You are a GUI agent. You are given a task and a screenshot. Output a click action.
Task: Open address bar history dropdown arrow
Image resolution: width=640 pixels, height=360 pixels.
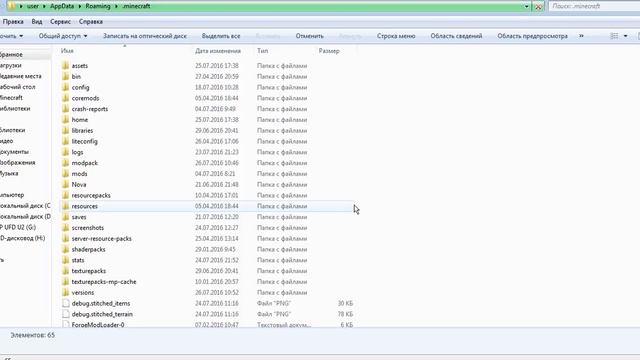point(527,7)
